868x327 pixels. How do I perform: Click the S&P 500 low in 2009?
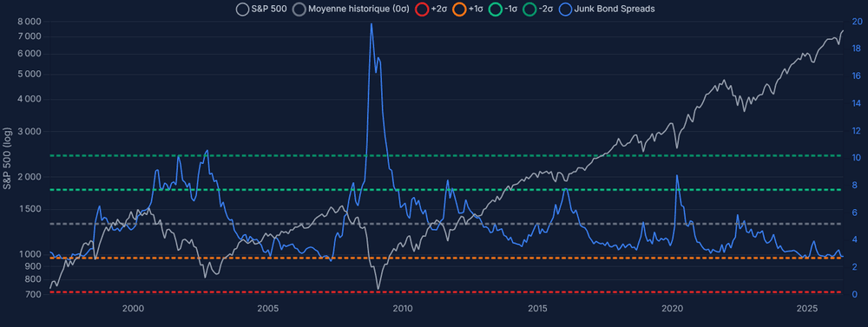point(378,289)
